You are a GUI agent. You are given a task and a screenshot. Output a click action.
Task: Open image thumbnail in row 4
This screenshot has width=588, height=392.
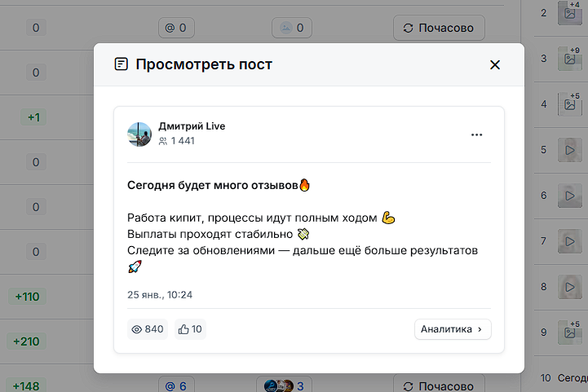pos(569,104)
